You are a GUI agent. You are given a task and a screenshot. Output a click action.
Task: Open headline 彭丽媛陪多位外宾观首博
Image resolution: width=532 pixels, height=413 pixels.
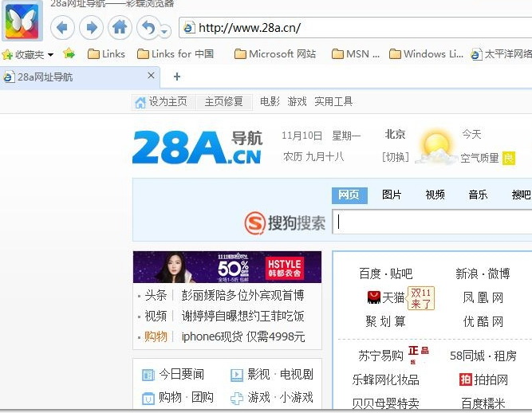(x=242, y=295)
